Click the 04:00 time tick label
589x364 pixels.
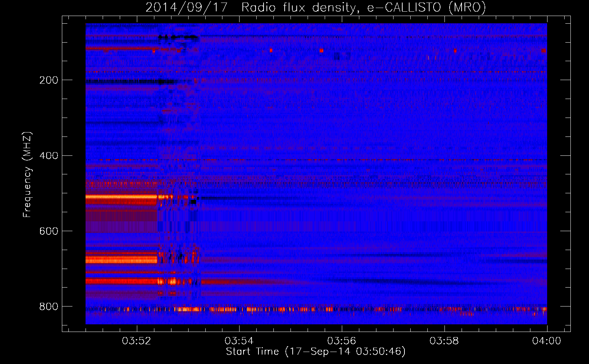pyautogui.click(x=547, y=341)
